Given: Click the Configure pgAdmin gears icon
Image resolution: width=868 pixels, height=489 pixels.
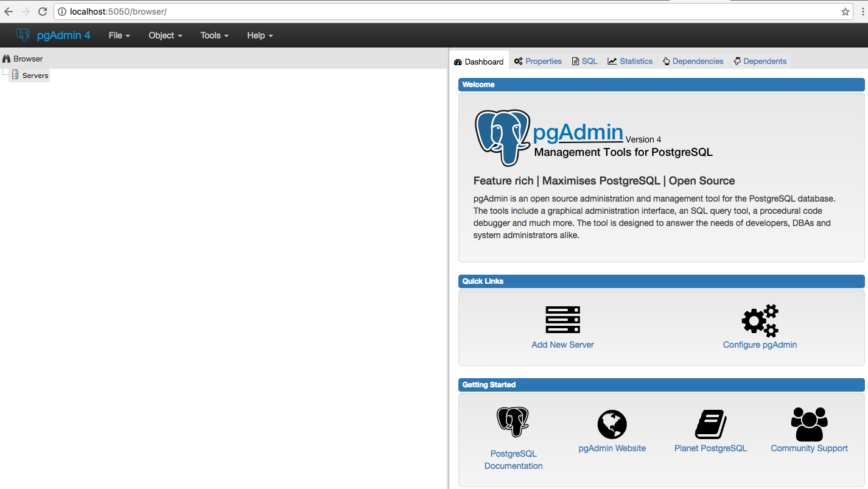Looking at the screenshot, I should [760, 320].
